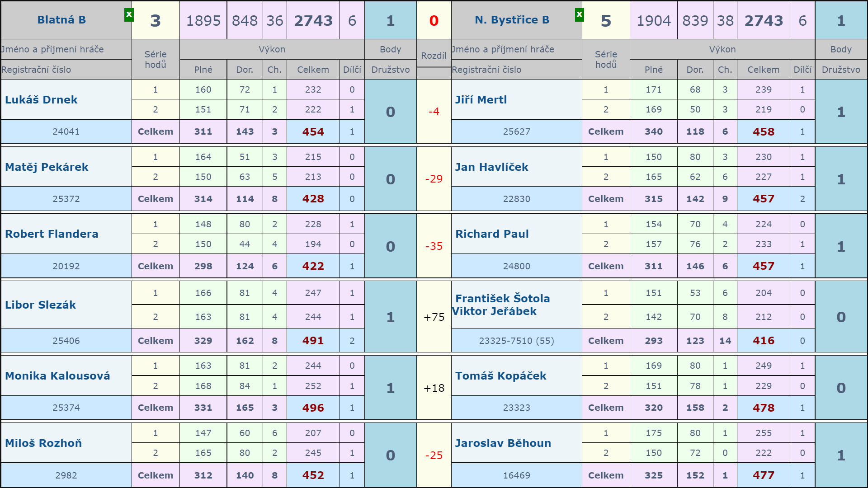
Task: Click Monika Kalousová's total score 496
Action: [313, 408]
